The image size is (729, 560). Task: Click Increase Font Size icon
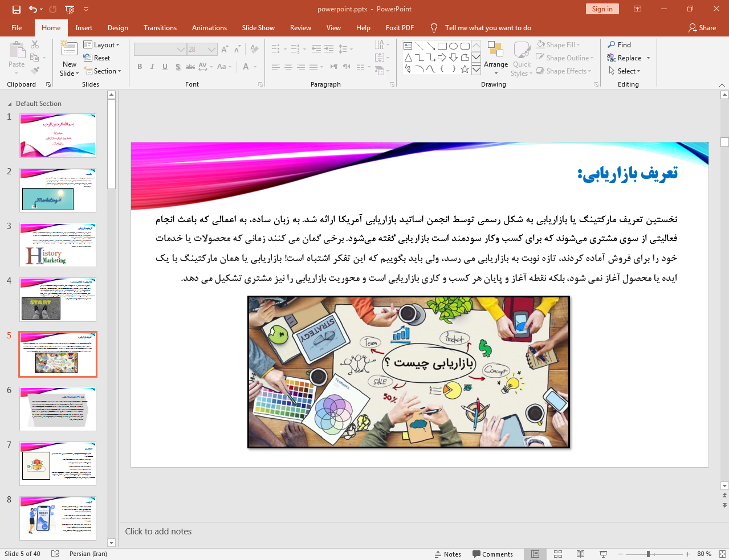[x=225, y=50]
